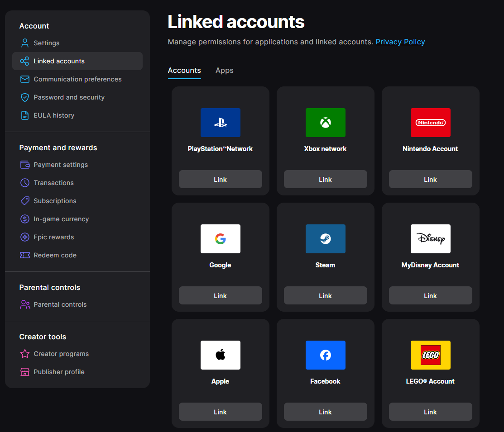The height and width of the screenshot is (432, 504).
Task: Switch to the Apps tab
Action: coord(224,71)
